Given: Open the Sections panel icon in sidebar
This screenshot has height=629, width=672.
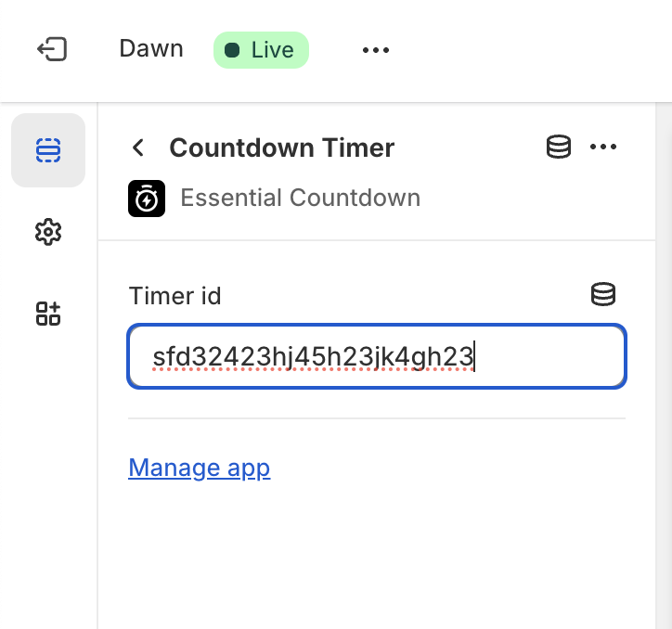Looking at the screenshot, I should point(48,150).
